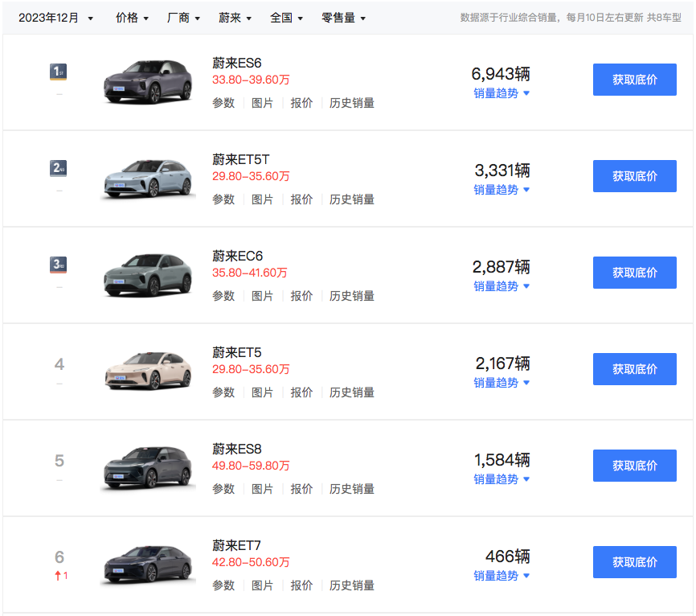Click the 6,943辆 sales figure

pos(501,74)
